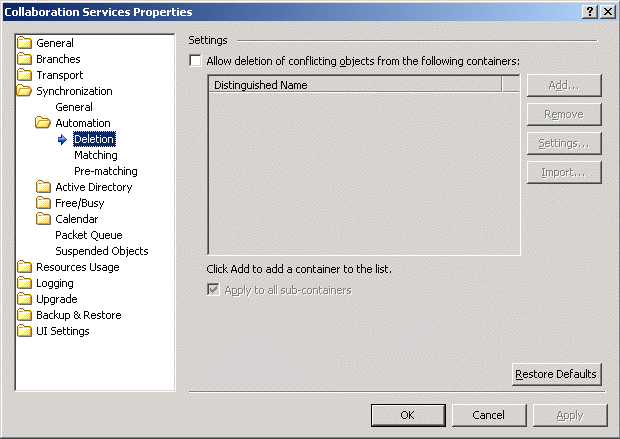Click the Active Directory folder icon
Screen dimensions: 620x439
point(43,187)
